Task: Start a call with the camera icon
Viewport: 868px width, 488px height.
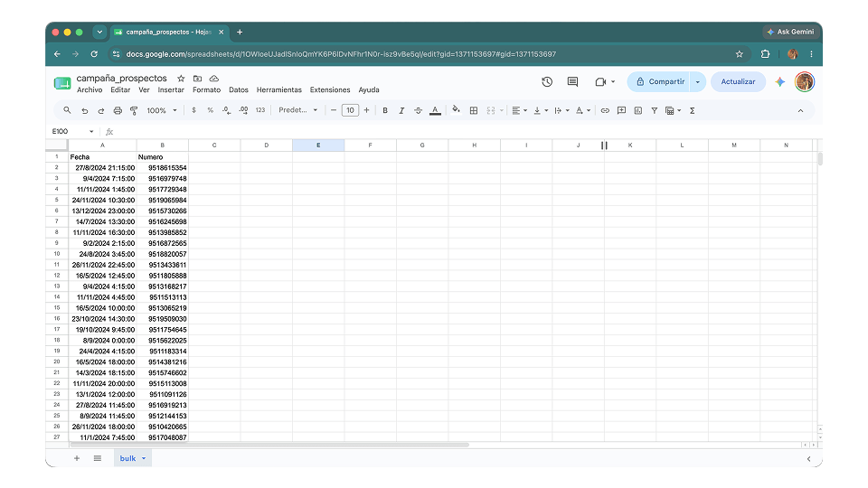Action: tap(600, 82)
